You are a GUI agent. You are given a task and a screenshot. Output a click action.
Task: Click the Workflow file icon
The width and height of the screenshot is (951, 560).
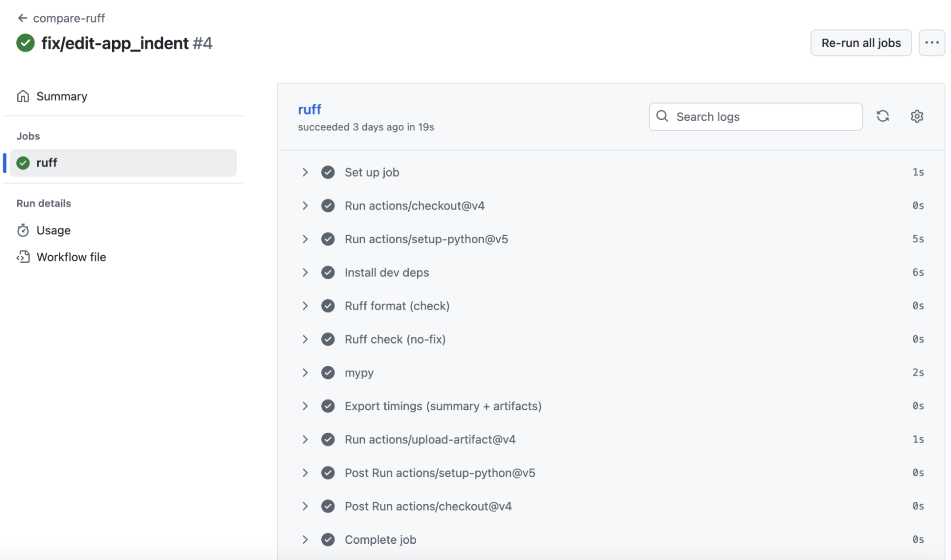click(x=23, y=257)
